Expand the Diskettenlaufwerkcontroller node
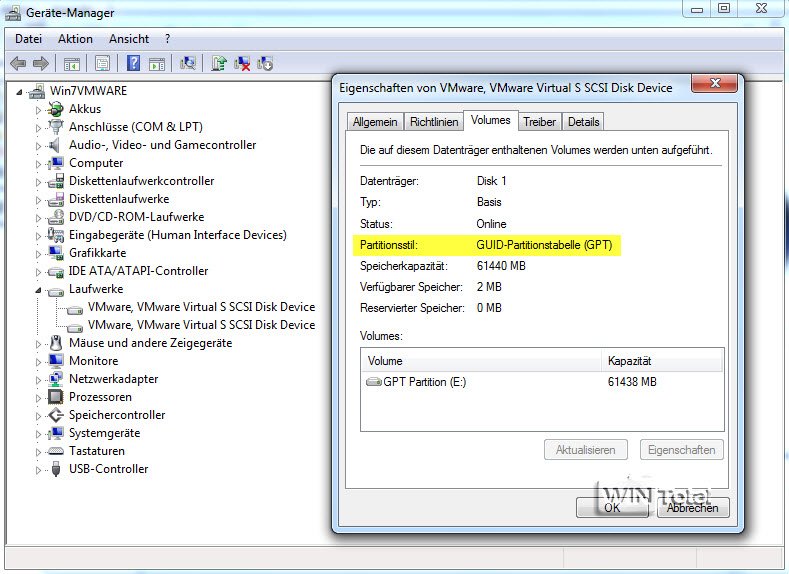This screenshot has width=789, height=574. 38,182
